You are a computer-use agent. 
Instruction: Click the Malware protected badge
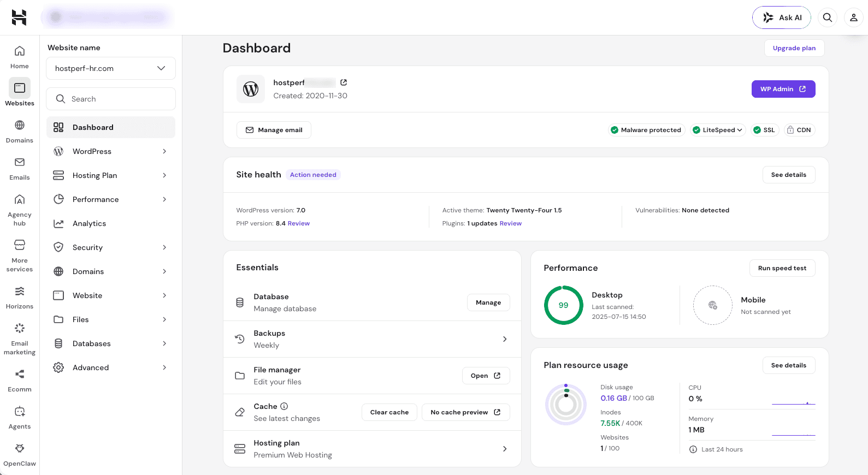coord(646,130)
